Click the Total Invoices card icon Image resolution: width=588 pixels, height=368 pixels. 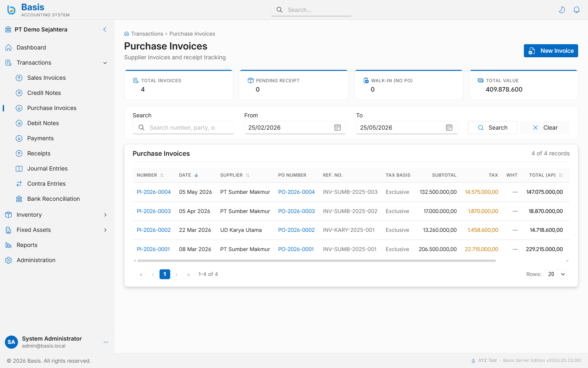[x=136, y=81]
